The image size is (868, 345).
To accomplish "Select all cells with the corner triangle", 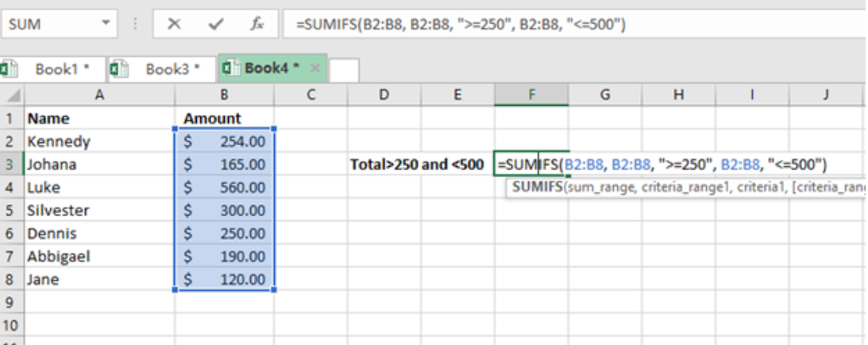I will click(x=14, y=95).
